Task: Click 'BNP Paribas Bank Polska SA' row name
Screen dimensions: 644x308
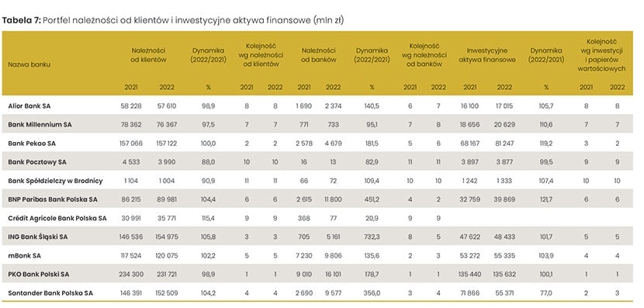Action: pyautogui.click(x=53, y=199)
